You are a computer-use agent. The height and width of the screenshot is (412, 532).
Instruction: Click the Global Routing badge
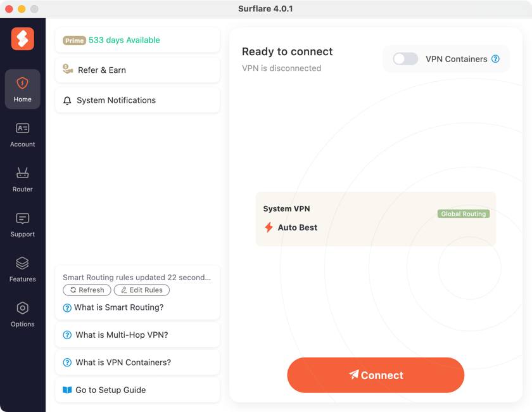[x=464, y=214]
